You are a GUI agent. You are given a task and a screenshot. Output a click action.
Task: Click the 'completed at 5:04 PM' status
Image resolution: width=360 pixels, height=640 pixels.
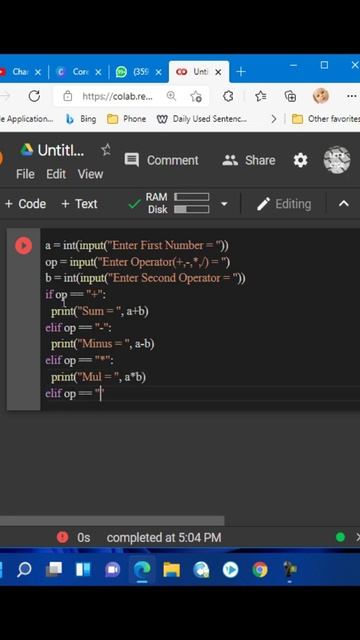coord(164,538)
